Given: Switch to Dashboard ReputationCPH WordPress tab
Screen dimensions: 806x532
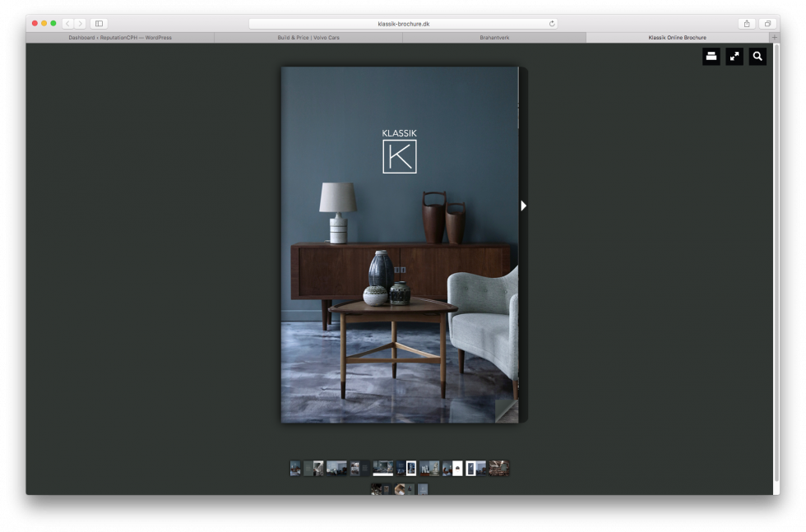Looking at the screenshot, I should coord(120,38).
